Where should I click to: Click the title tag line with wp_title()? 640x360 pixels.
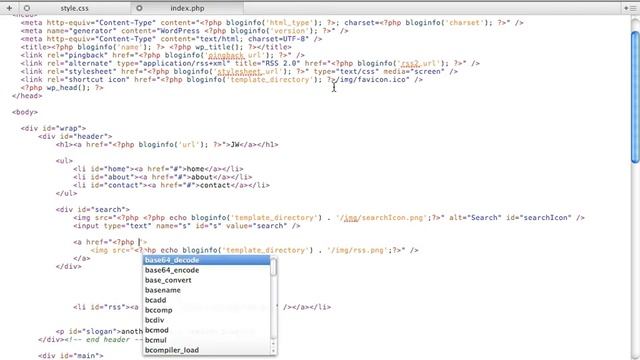156,47
